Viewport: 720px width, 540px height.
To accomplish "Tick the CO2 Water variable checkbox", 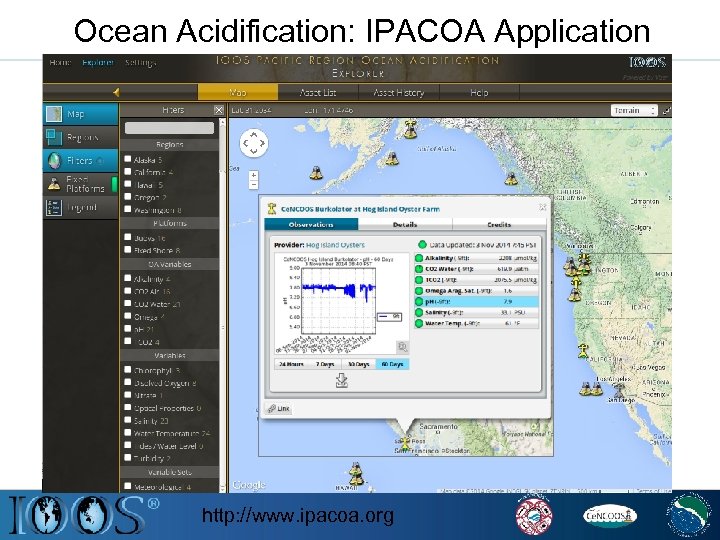I will (x=128, y=303).
